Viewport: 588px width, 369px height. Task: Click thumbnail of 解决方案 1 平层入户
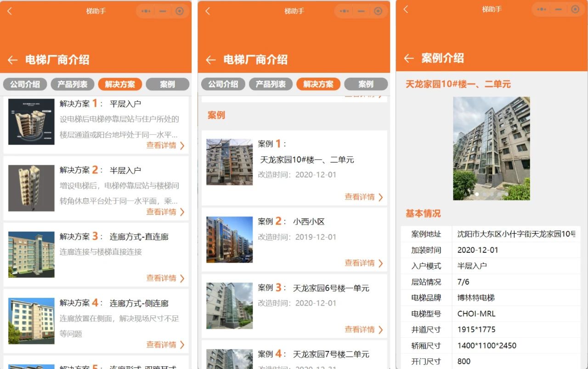click(31, 122)
